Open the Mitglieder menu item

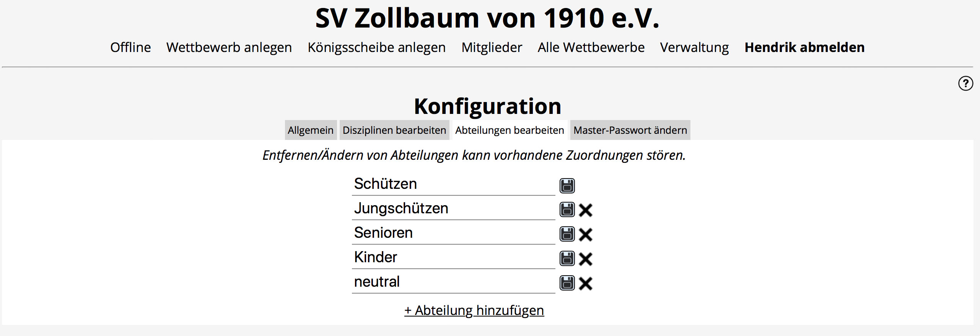(x=492, y=47)
